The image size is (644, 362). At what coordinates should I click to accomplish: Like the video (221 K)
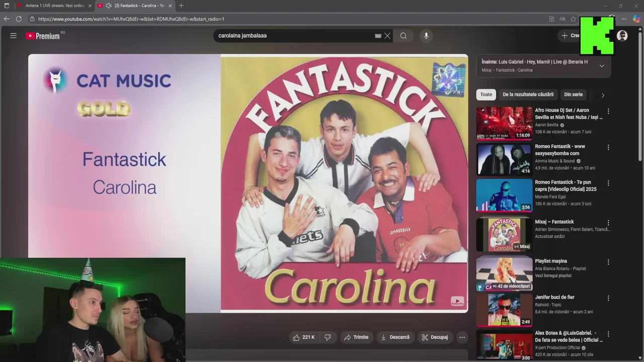tap(304, 337)
